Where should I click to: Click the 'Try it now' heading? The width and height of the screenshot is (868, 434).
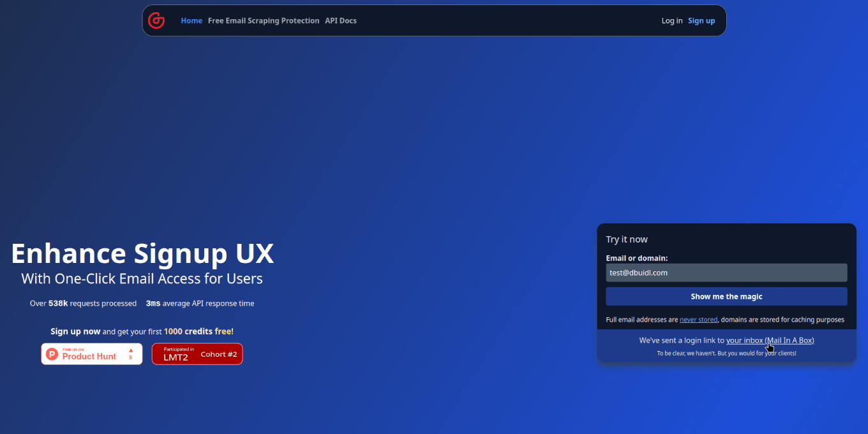(x=627, y=239)
